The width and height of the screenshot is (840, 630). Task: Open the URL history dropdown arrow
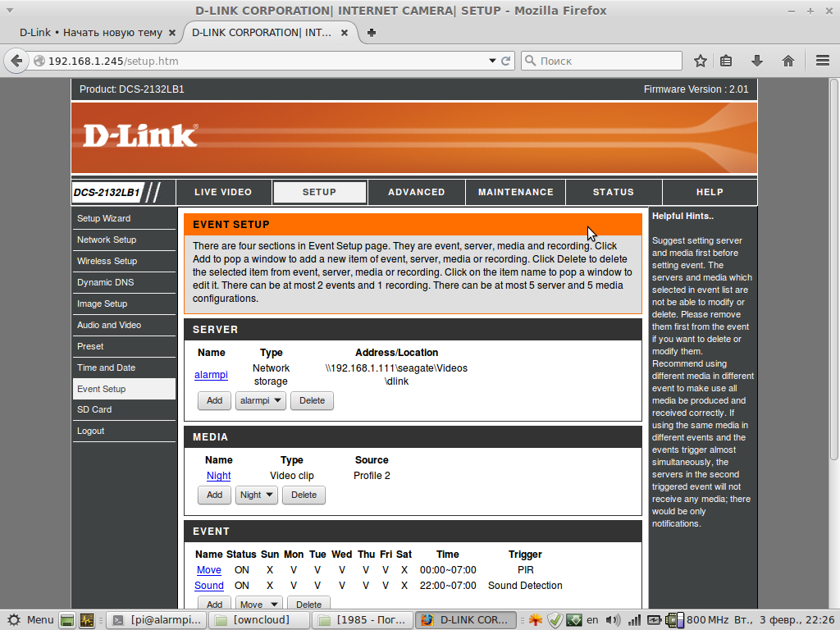pyautogui.click(x=492, y=61)
